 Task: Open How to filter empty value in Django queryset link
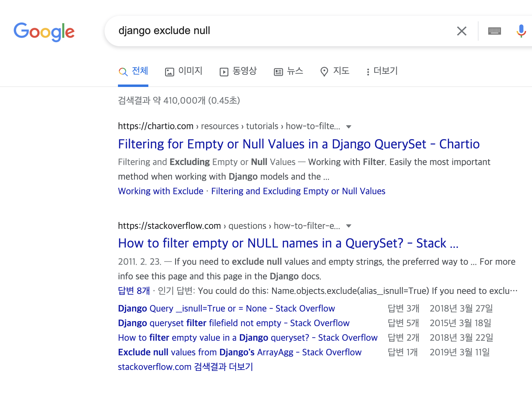click(248, 337)
